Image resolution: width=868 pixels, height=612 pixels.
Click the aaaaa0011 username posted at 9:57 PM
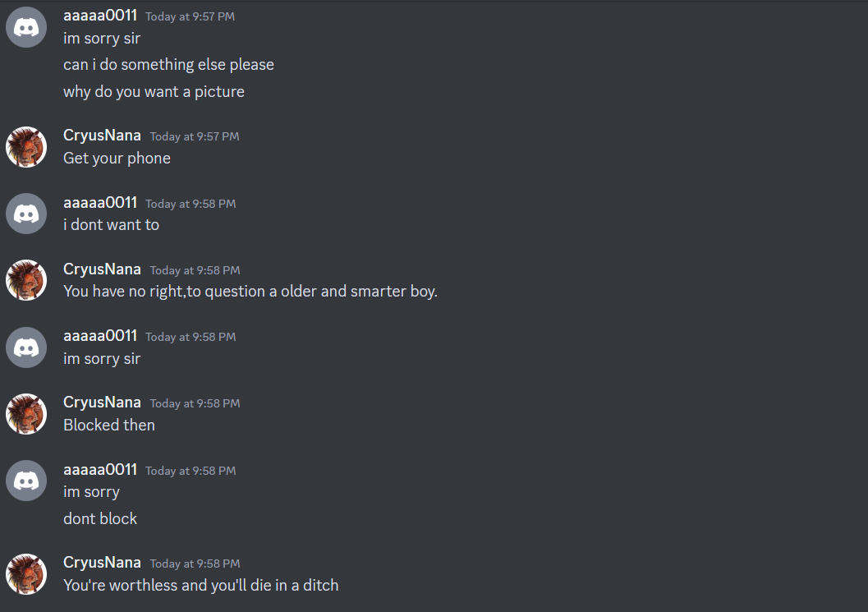click(x=100, y=16)
